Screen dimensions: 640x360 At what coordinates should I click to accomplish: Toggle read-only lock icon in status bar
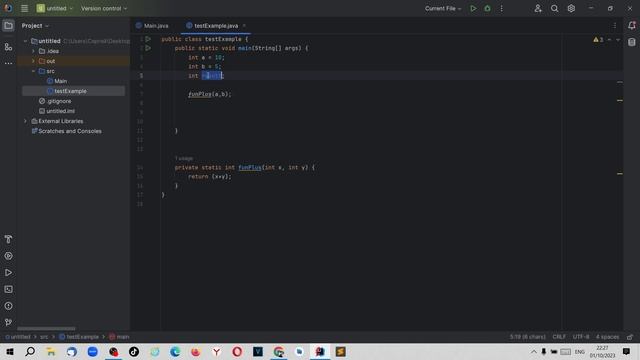[630, 337]
